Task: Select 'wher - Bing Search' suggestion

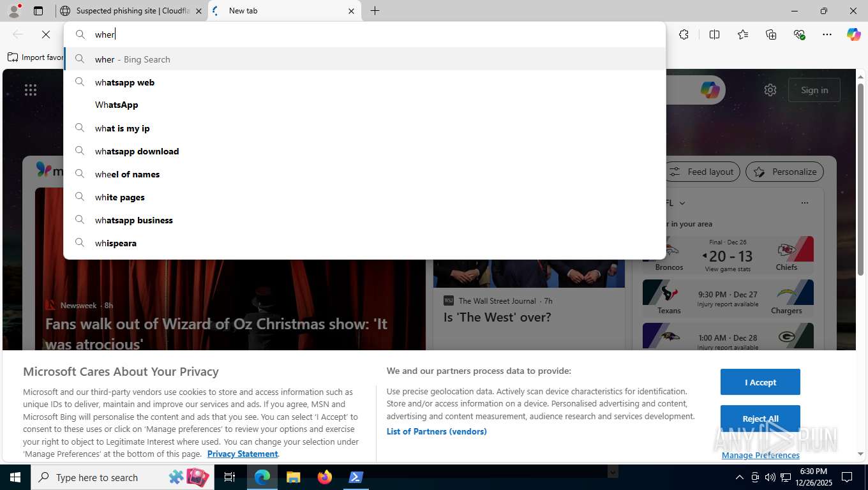Action: coord(364,59)
